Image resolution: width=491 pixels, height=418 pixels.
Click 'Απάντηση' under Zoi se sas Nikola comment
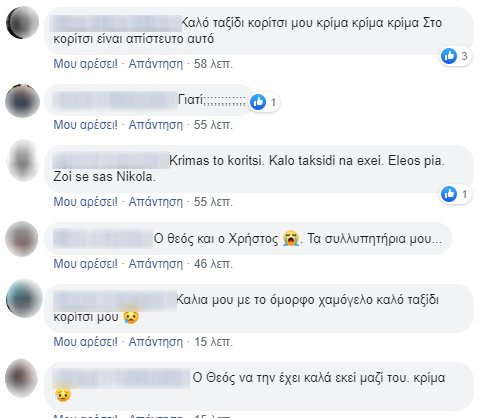tap(156, 202)
